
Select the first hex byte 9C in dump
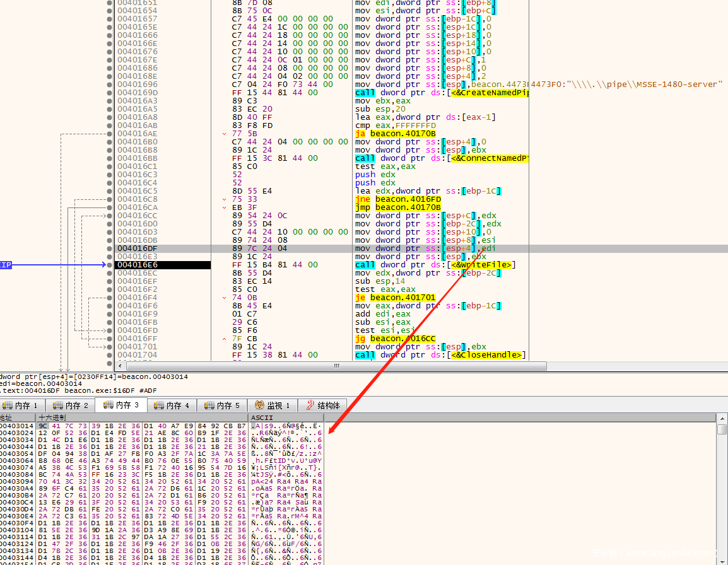coord(43,426)
